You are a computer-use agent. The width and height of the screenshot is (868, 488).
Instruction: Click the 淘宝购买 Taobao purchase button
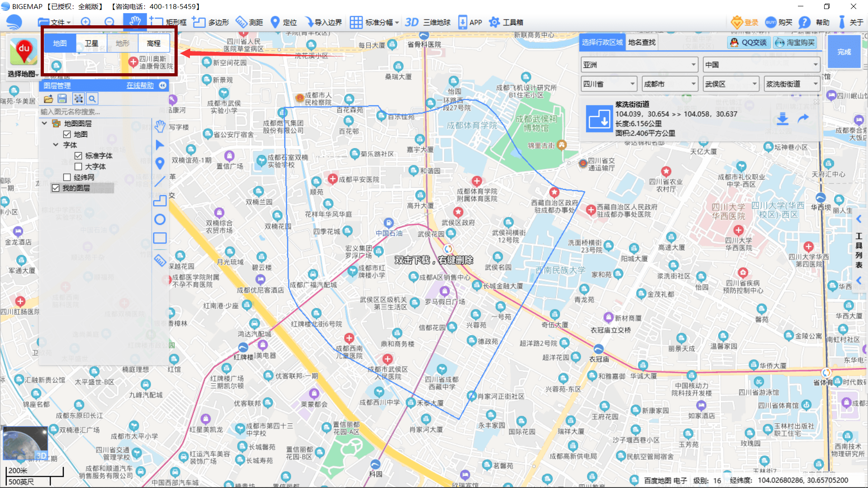coord(795,42)
